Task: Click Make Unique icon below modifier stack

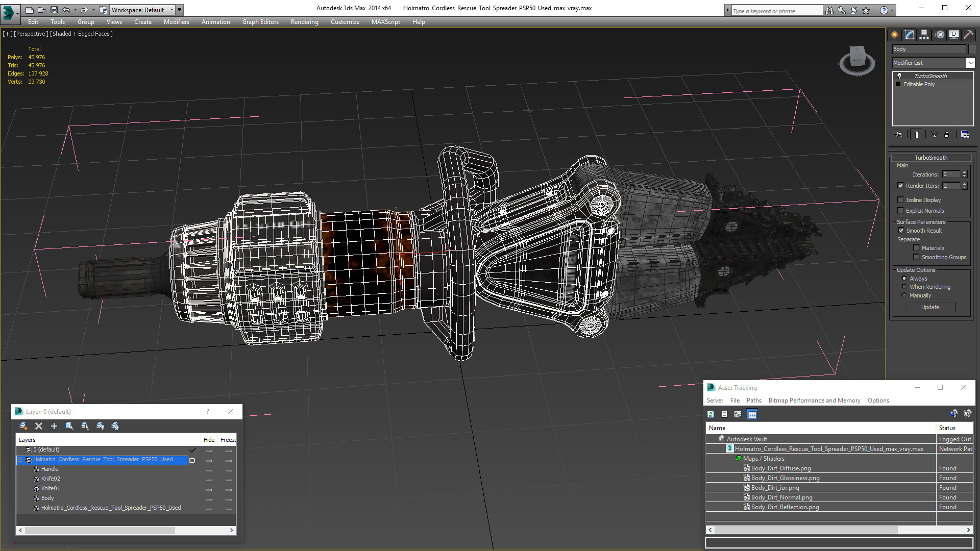Action: 934,135
